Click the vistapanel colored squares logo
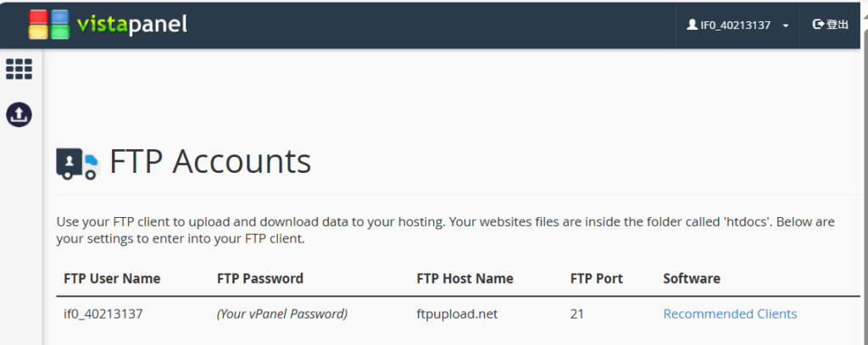 tap(49, 25)
